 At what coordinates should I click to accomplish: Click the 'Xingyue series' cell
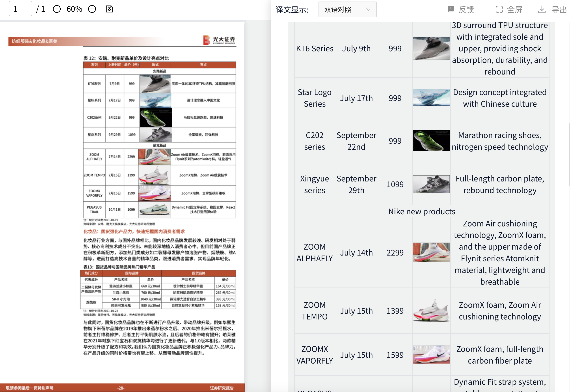315,184
